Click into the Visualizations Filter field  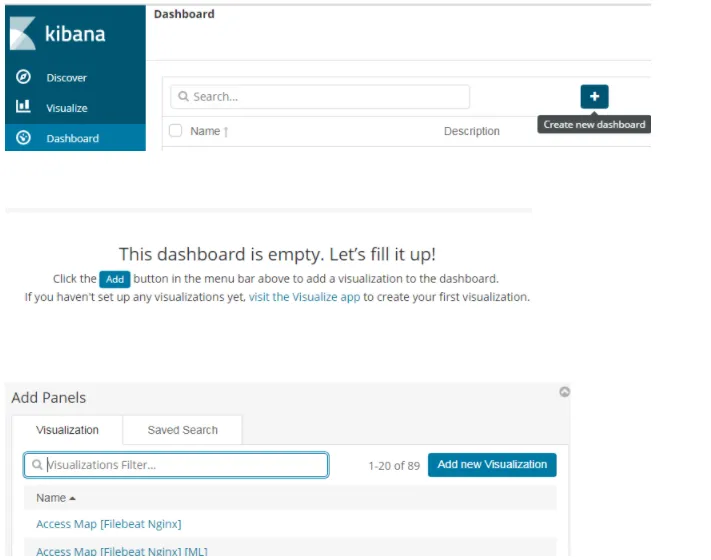coord(185,465)
